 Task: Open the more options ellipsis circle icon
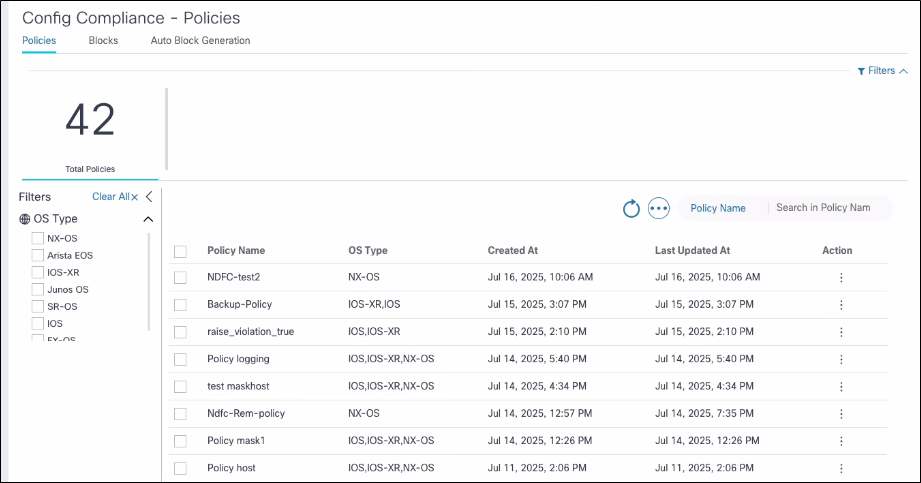tap(658, 208)
